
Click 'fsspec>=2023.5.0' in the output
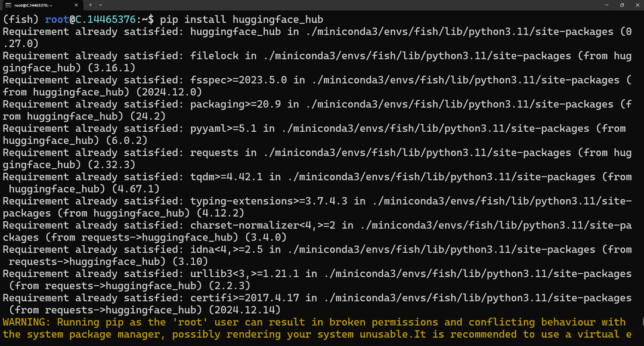click(x=238, y=80)
